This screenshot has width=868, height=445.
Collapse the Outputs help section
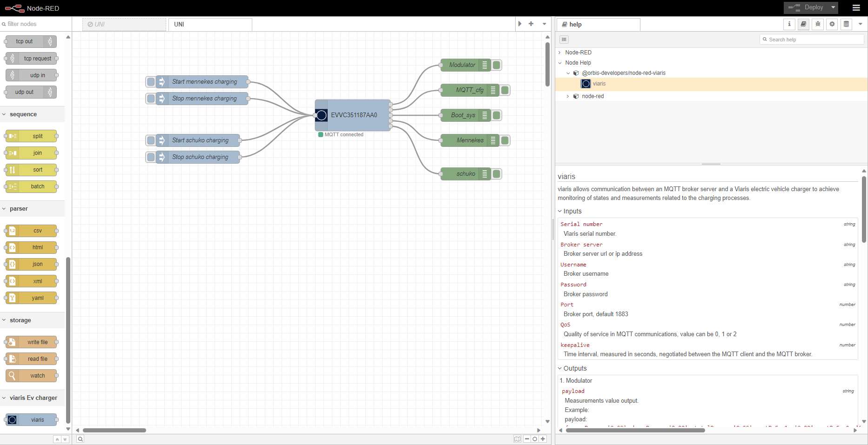(572, 368)
